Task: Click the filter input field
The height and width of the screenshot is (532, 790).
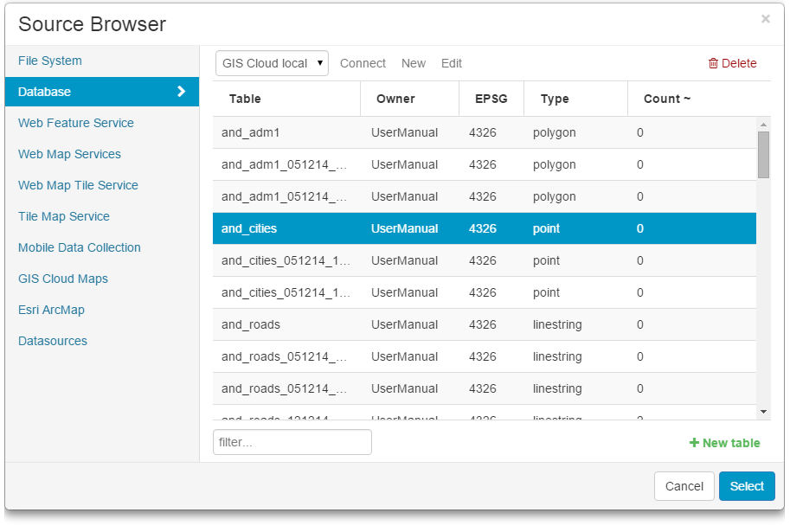Action: [292, 442]
